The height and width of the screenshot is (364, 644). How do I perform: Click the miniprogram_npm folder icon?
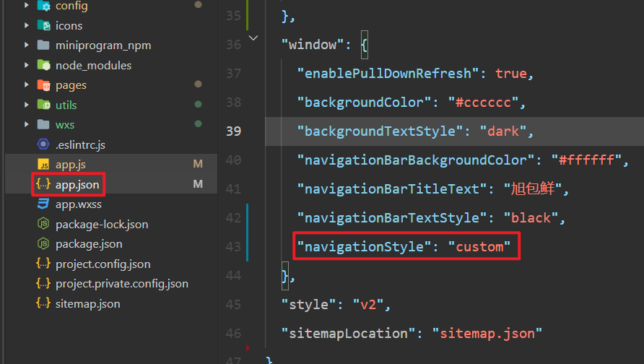[x=43, y=45]
